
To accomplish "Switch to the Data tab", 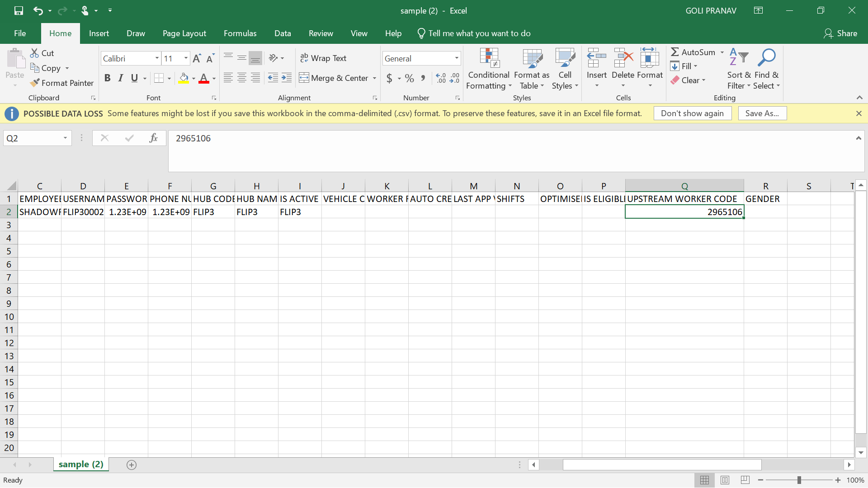I will [283, 33].
